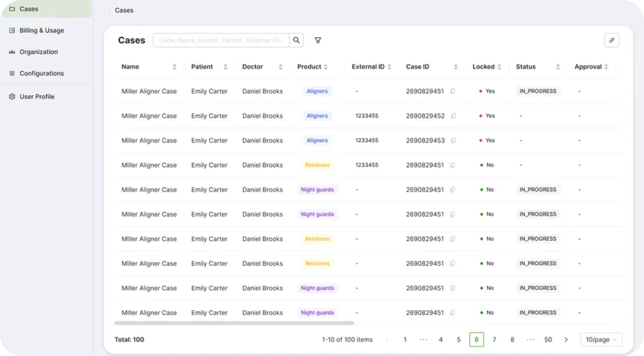Go to previous page arrow
644x356 pixels.
387,340
